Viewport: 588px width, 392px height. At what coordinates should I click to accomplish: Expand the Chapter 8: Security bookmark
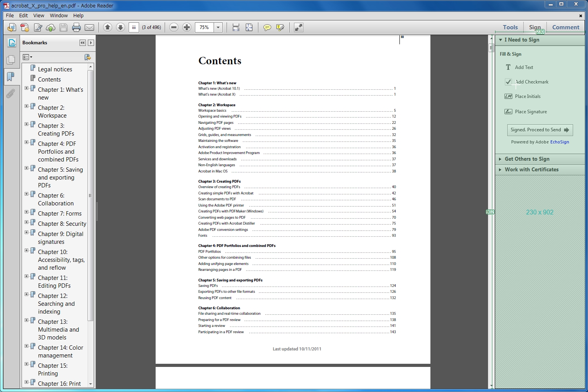coord(27,222)
